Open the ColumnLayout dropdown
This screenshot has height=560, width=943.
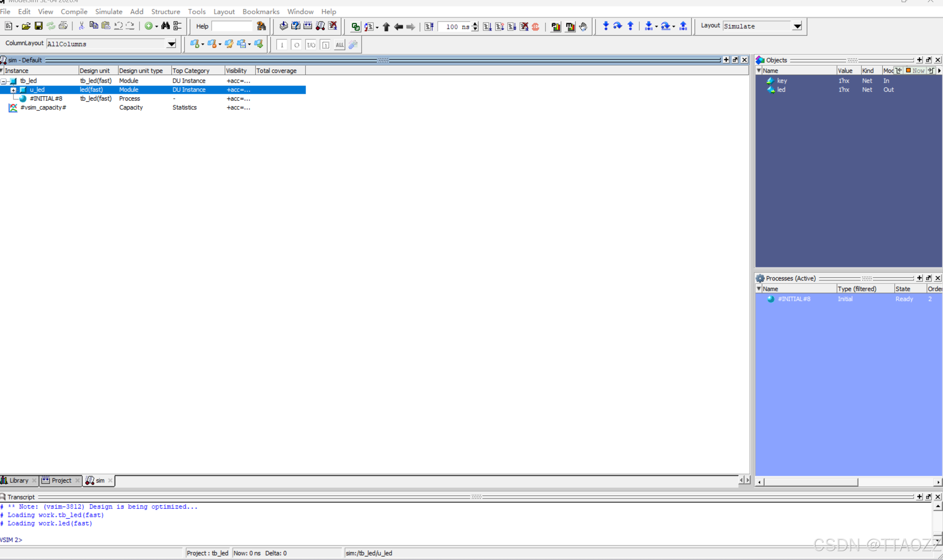click(x=171, y=44)
